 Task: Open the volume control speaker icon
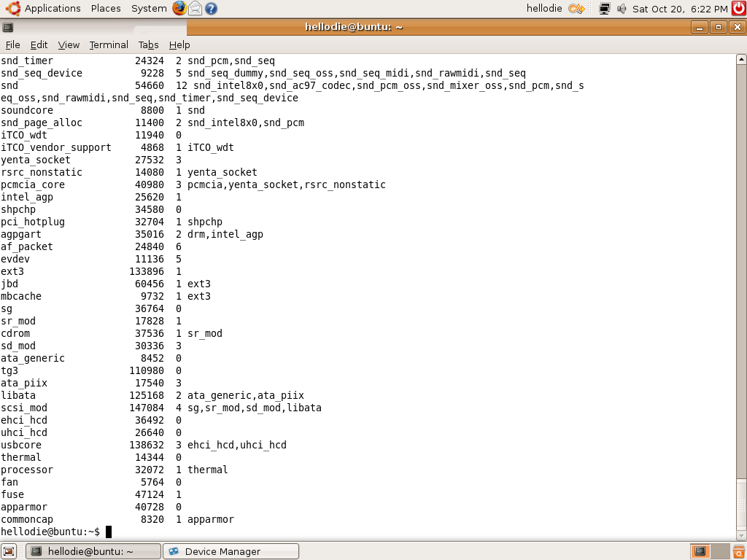click(622, 9)
